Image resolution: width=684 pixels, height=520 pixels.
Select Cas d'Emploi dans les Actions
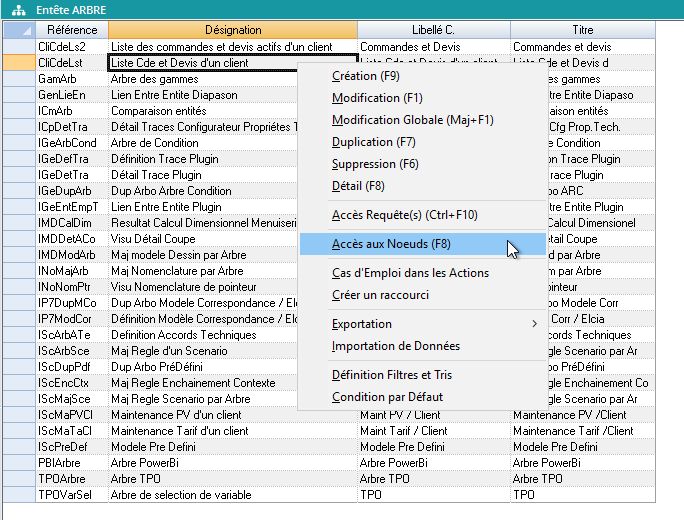click(x=410, y=273)
